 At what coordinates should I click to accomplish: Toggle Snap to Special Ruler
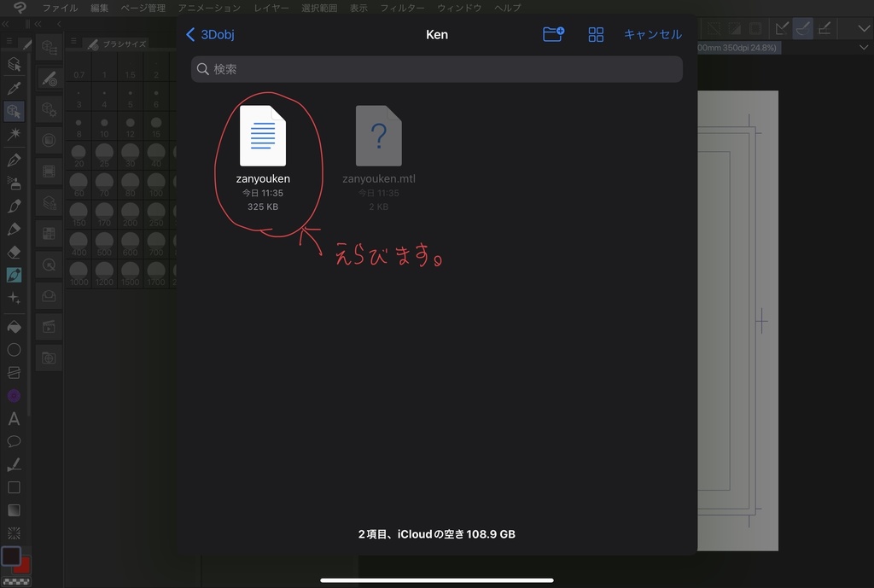802,28
